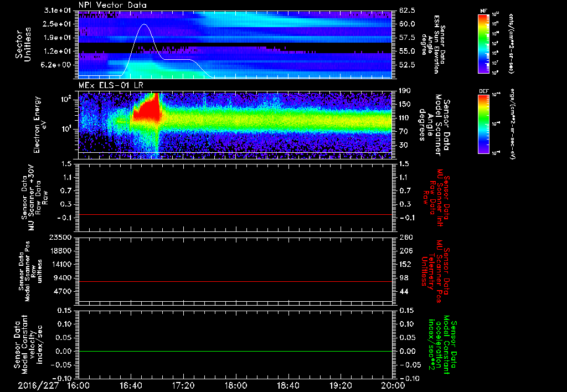
Task: Click the 'Model Scanner Pos Raw unitless' axis title
Action: click(x=30, y=271)
